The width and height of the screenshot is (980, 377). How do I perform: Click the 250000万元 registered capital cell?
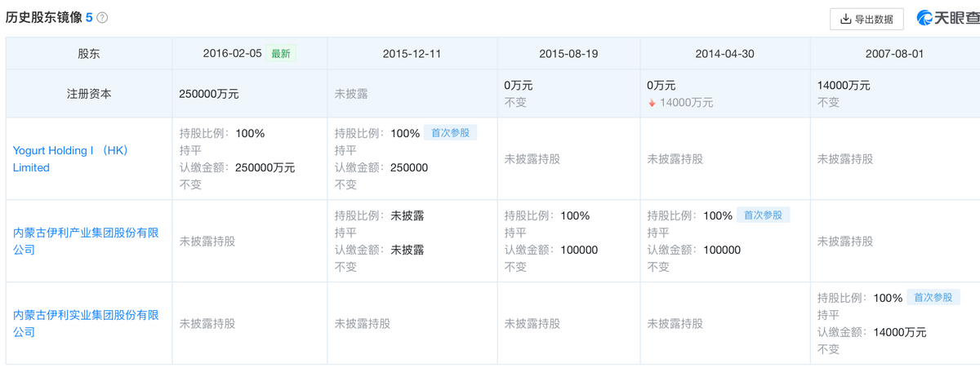coord(209,94)
